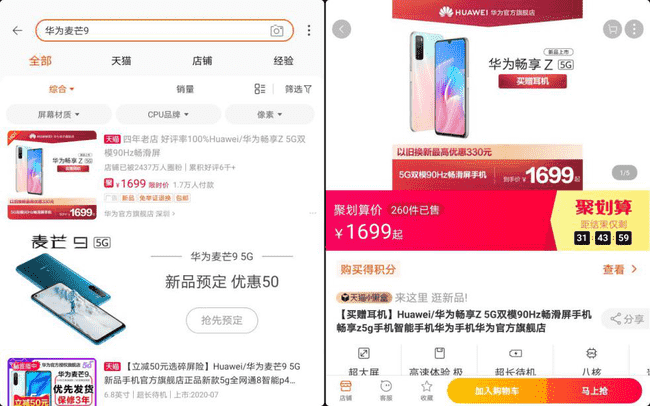Toggle the 收藏 favorite star
Screen dimensions: 650x406
(427, 391)
